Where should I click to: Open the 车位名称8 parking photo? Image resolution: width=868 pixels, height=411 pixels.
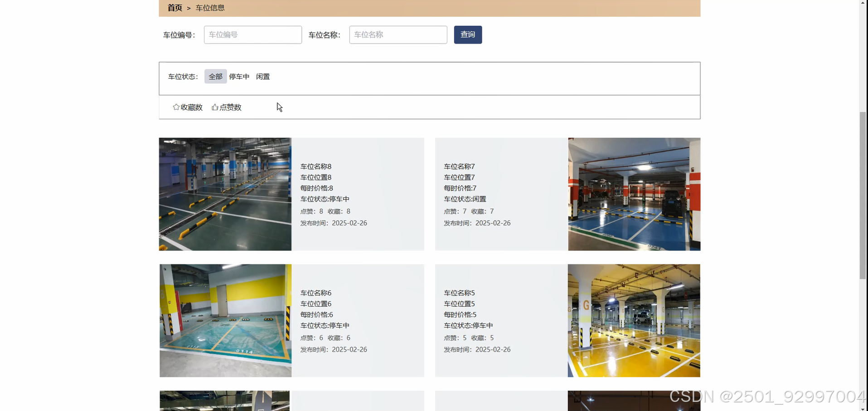225,194
